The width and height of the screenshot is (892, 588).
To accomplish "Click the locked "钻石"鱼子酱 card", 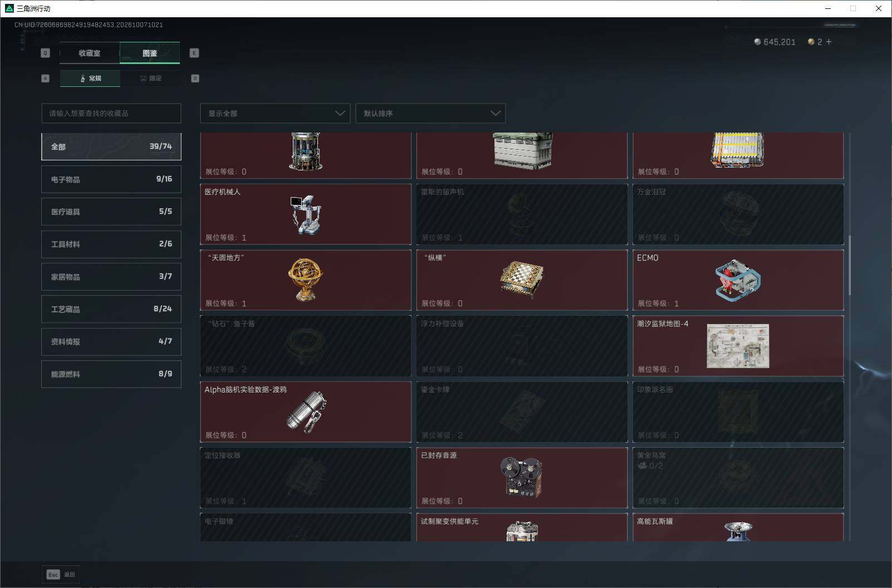I will pyautogui.click(x=306, y=346).
